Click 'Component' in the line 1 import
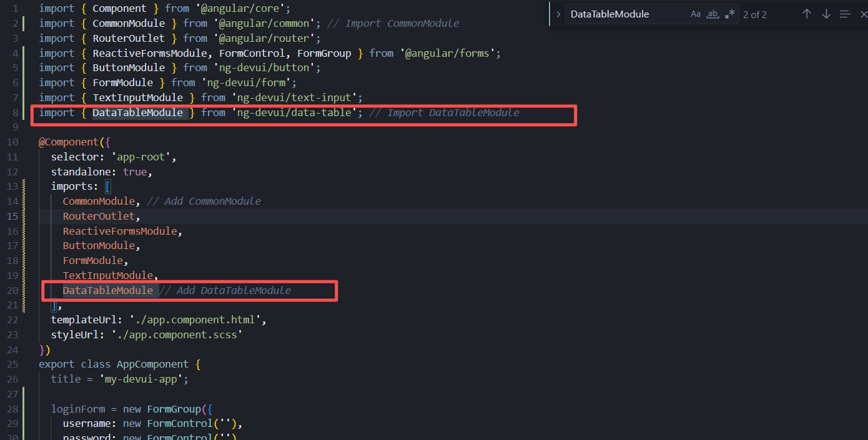Image resolution: width=868 pixels, height=440 pixels. click(x=119, y=9)
